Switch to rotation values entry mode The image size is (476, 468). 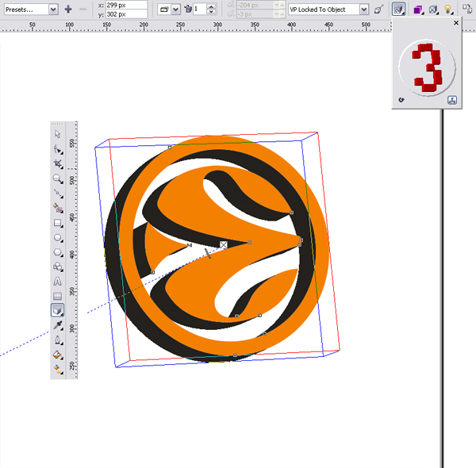[452, 100]
